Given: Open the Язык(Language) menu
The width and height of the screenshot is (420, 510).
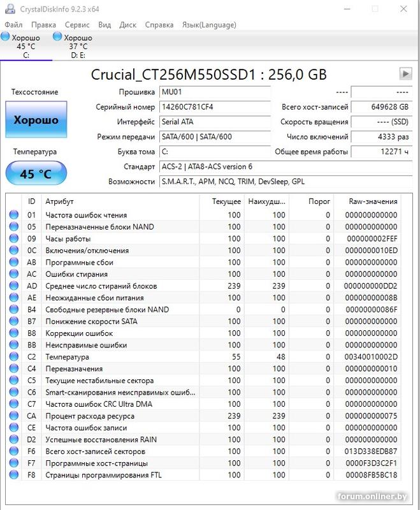Looking at the screenshot, I should point(209,25).
